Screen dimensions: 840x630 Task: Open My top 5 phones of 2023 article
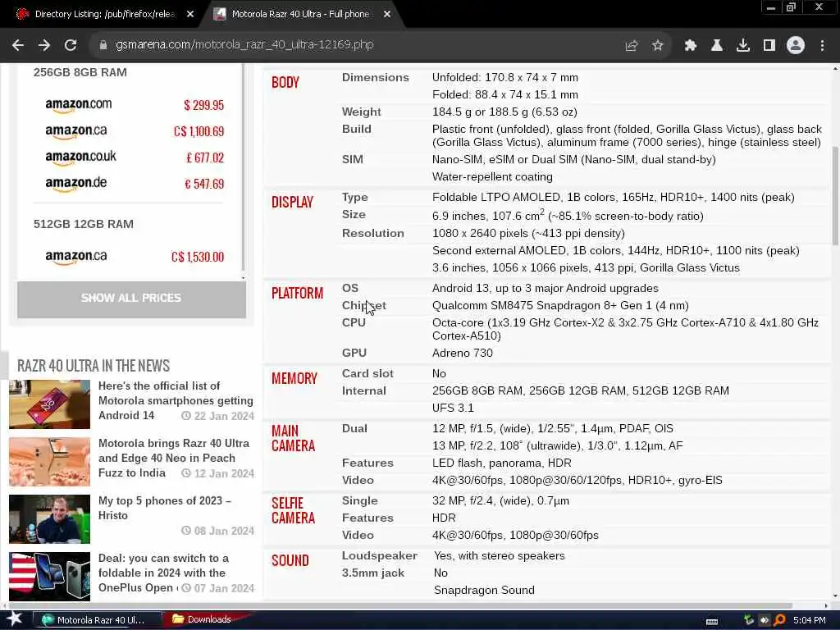pyautogui.click(x=164, y=508)
